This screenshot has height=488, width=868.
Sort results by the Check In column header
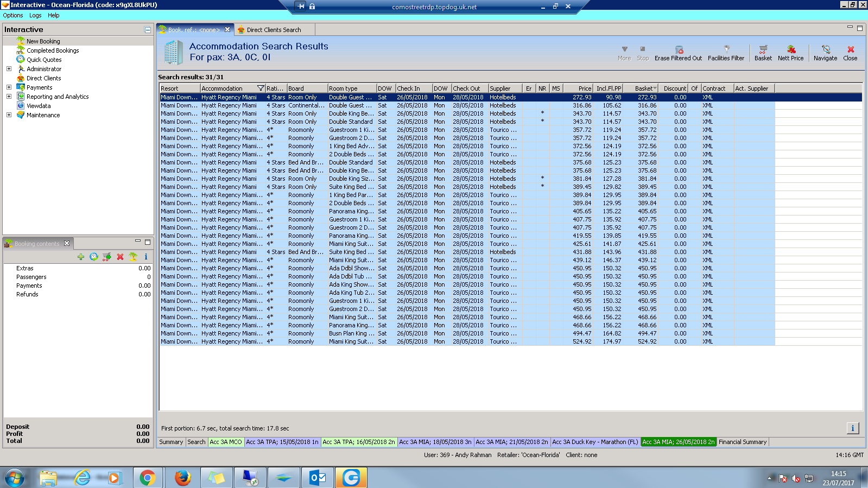tap(414, 88)
